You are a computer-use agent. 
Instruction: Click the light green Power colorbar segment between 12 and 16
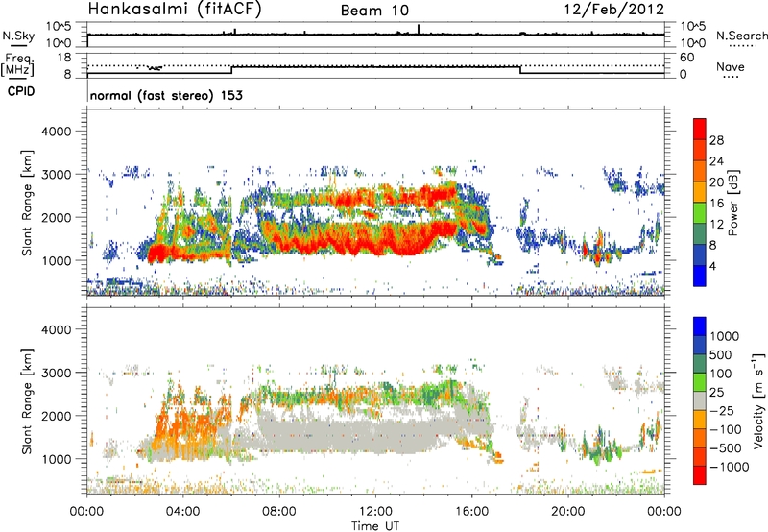(700, 213)
